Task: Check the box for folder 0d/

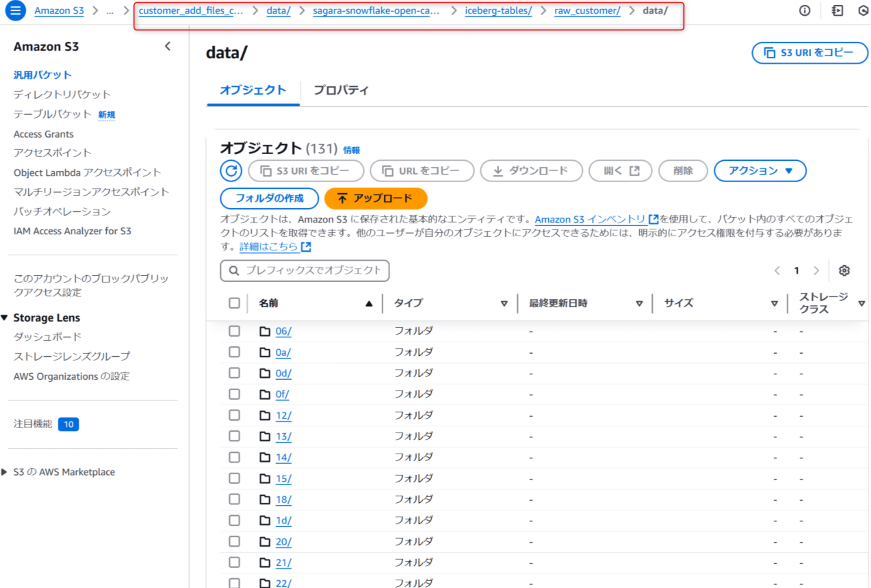Action: tap(234, 373)
